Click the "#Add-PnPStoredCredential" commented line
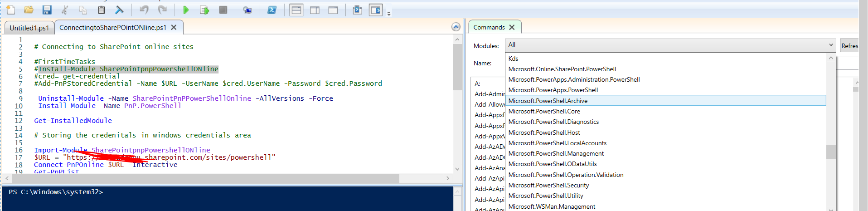Viewport: 868px width, 211px height. click(208, 83)
